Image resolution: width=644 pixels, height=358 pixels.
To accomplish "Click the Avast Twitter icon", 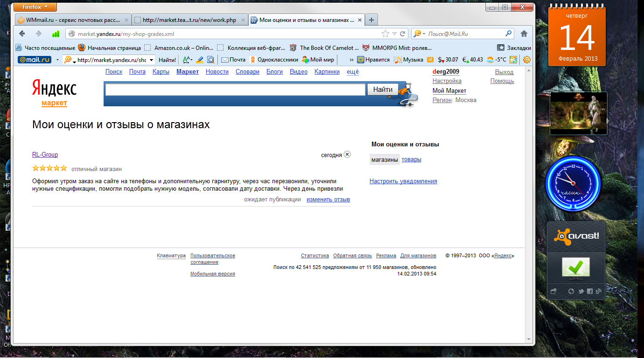I will pos(581,291).
